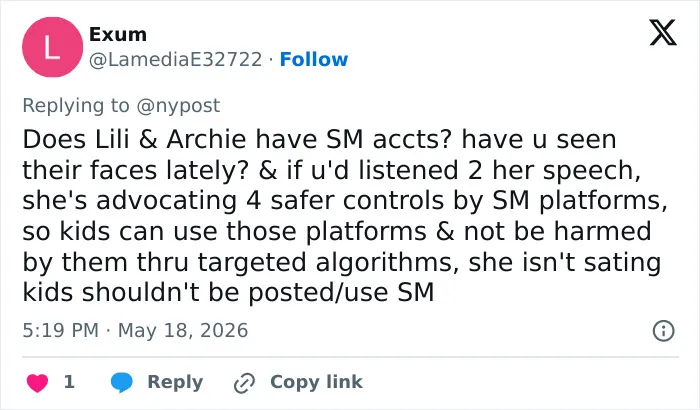Click the tweet line 'kids shouldn't be posted/use SM'
Screen dimensions: 700x410
tap(228, 293)
